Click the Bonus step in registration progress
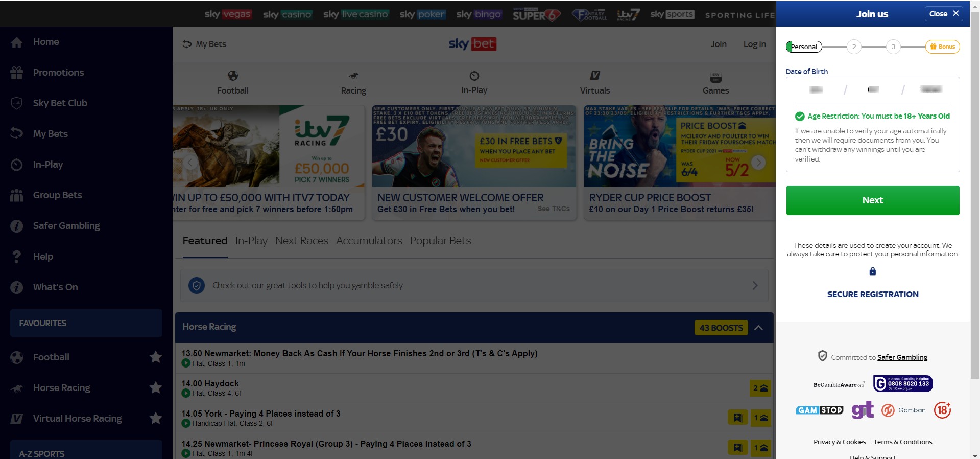Viewport: 980px width, 459px height. point(942,47)
